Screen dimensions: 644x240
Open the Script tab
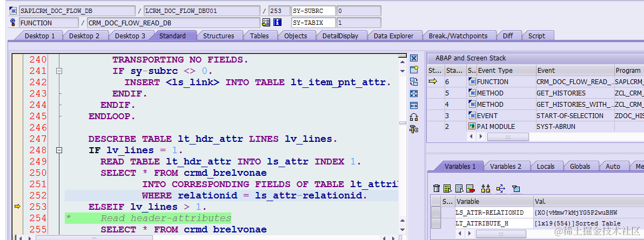click(536, 36)
